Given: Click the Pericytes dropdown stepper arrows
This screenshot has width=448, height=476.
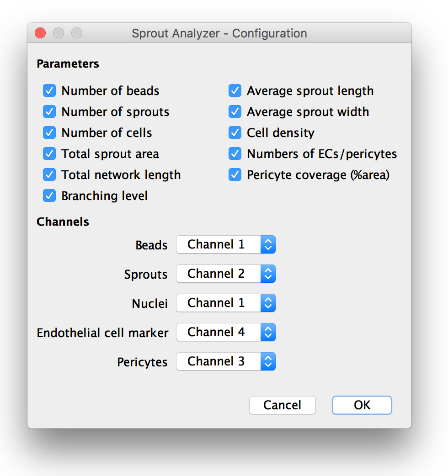Looking at the screenshot, I should 268,361.
